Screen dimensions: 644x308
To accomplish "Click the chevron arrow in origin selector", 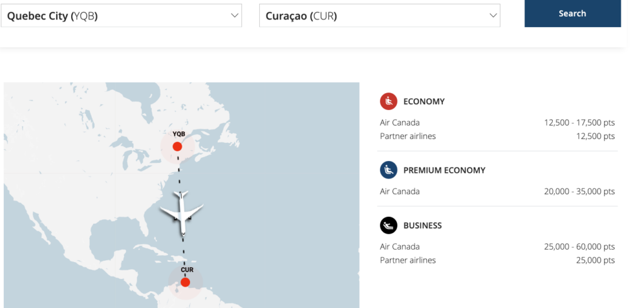I will [234, 16].
